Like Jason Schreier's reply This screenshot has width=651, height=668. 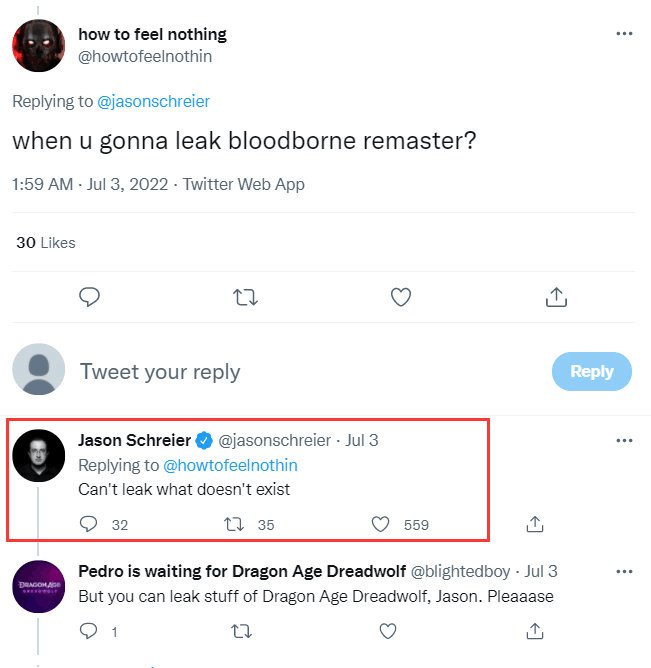coord(381,524)
